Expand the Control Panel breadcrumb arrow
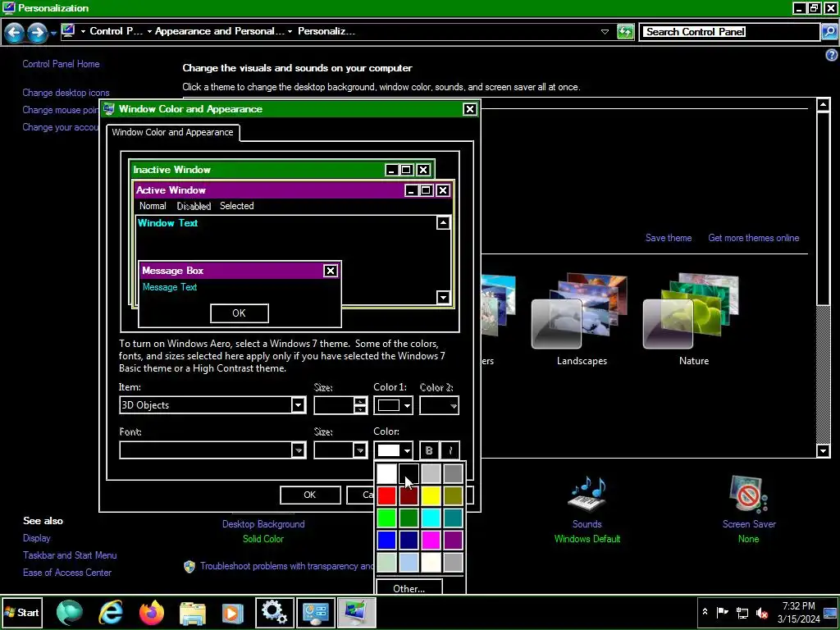This screenshot has height=630, width=840. 149,32
